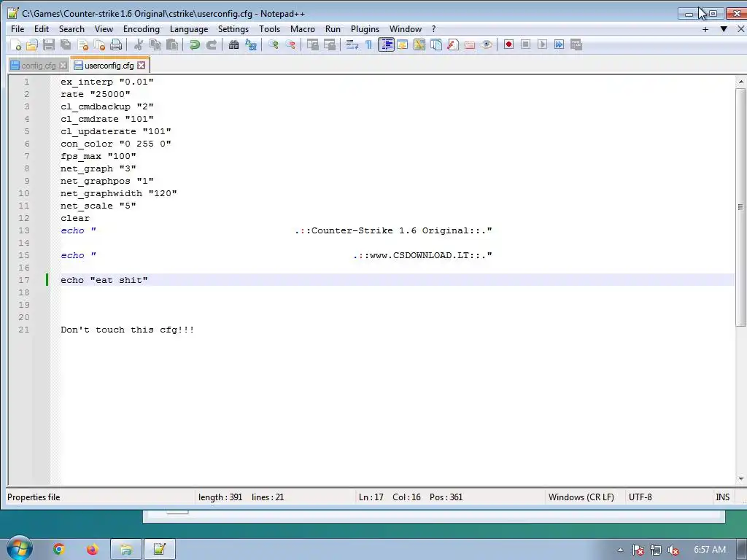Undo last edit with green arrow

(194, 44)
